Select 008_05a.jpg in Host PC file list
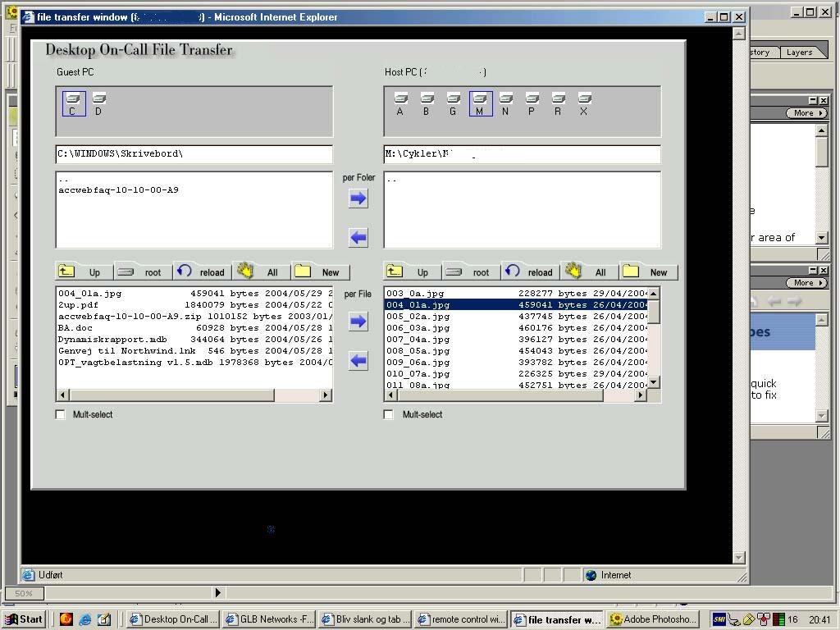The image size is (840, 630). tap(517, 351)
